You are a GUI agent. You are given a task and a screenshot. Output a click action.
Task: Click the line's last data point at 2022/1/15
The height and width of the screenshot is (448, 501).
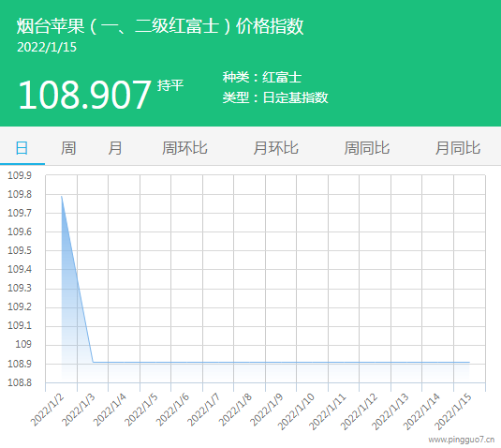[x=469, y=362]
